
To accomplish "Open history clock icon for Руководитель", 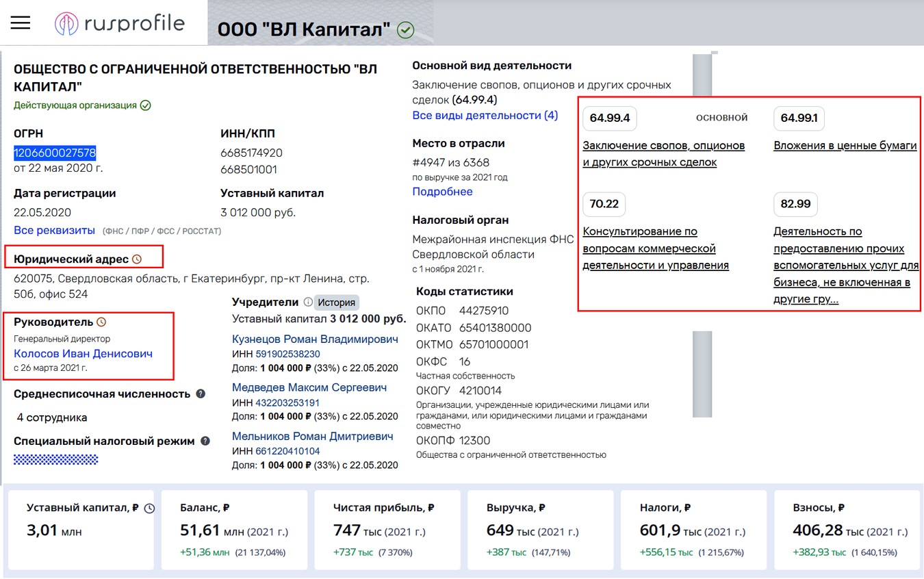I will (x=101, y=322).
